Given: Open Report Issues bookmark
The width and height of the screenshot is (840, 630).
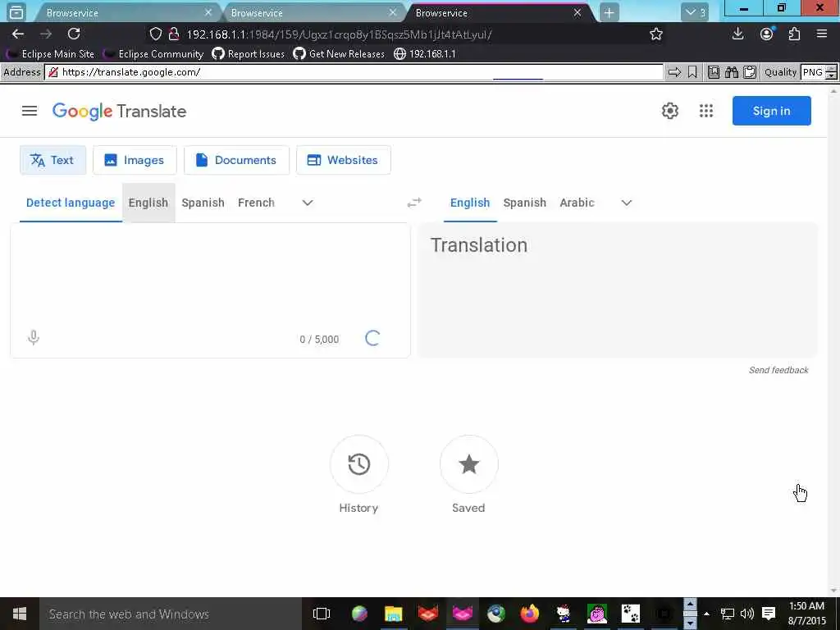Looking at the screenshot, I should coord(249,54).
